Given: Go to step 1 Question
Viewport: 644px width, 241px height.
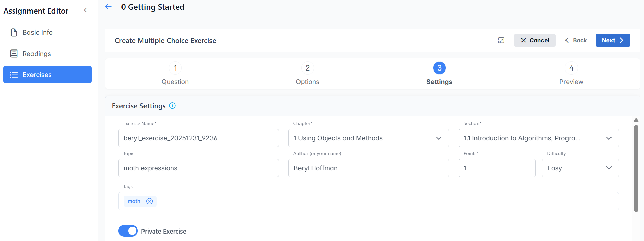Looking at the screenshot, I should pyautogui.click(x=175, y=68).
